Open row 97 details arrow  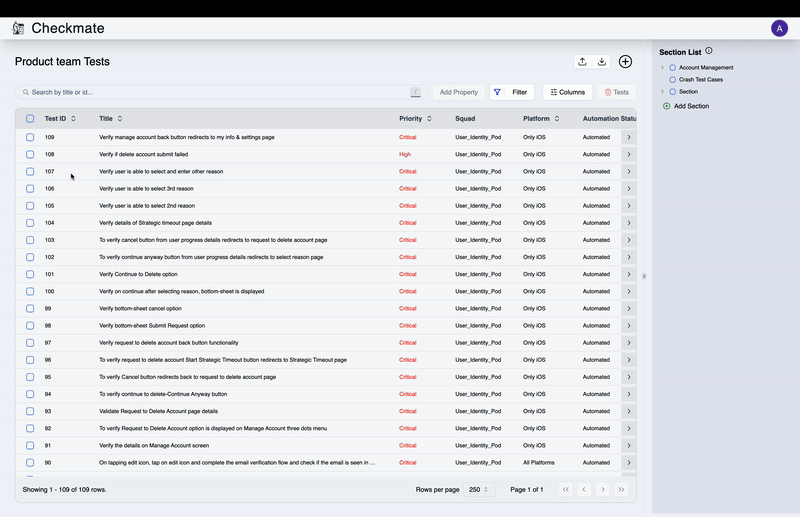click(x=629, y=342)
